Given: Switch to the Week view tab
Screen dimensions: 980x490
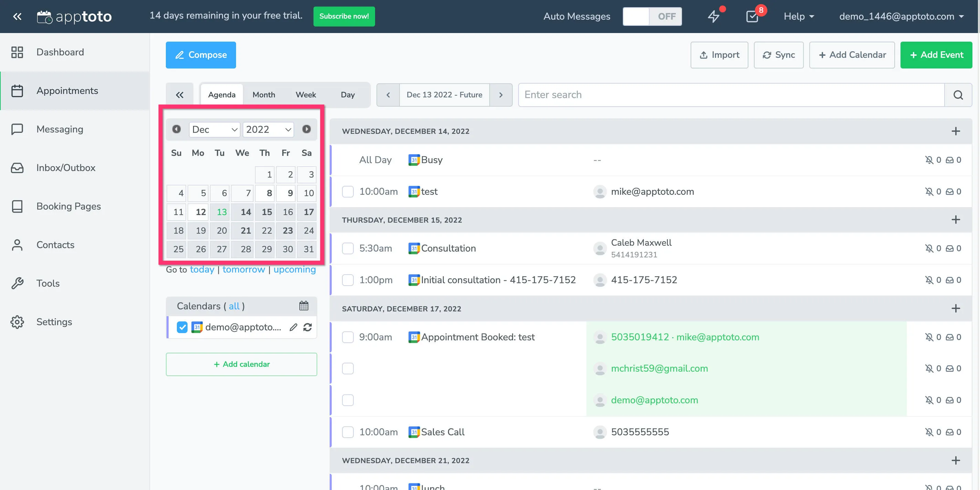Looking at the screenshot, I should [306, 95].
